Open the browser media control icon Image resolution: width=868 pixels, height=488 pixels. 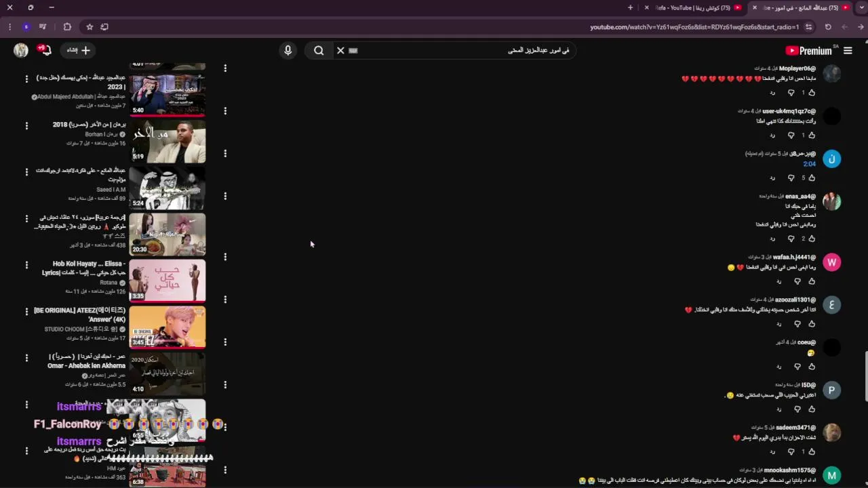coord(43,26)
